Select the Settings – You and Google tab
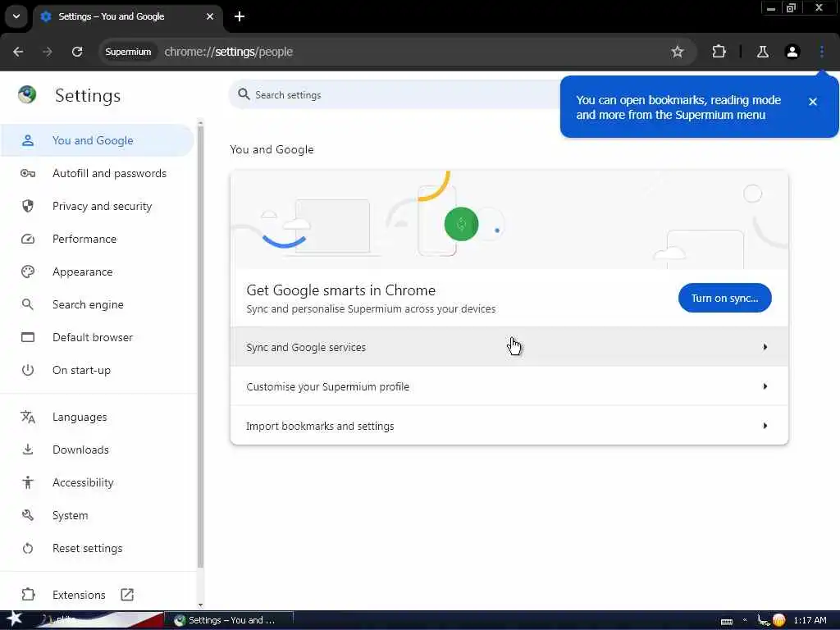840x630 pixels. tap(127, 16)
